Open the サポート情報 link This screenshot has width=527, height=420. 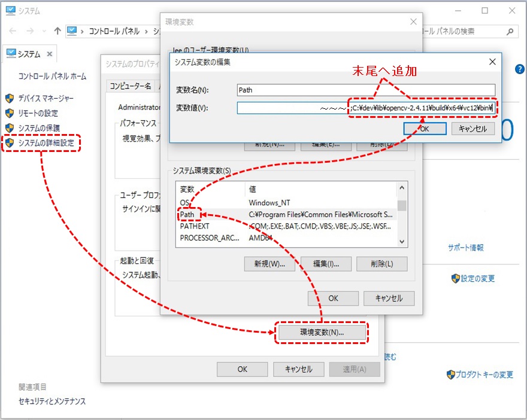coord(465,248)
